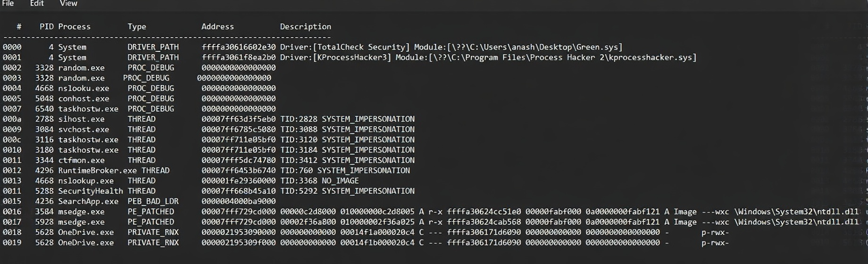Click the Address column header text
The image size is (868, 264).
(217, 27)
